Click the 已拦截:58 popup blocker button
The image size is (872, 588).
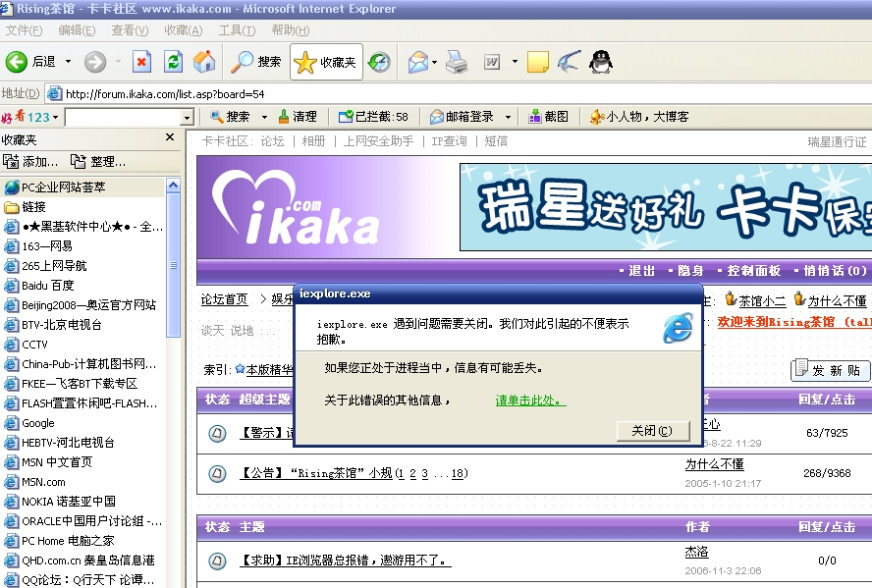[x=373, y=117]
